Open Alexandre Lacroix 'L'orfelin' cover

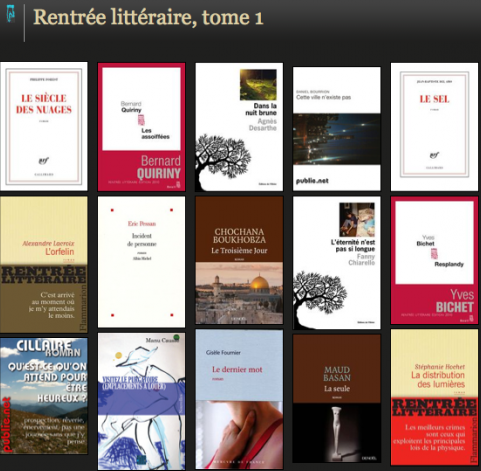44,264
